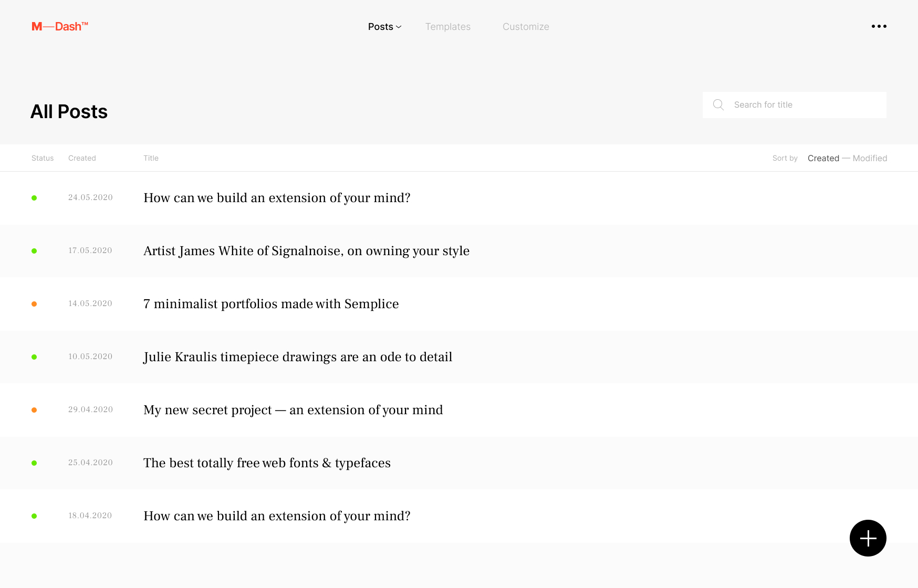
Task: Open 'Julie Kraulis timepiece drawings' post
Action: click(x=298, y=357)
